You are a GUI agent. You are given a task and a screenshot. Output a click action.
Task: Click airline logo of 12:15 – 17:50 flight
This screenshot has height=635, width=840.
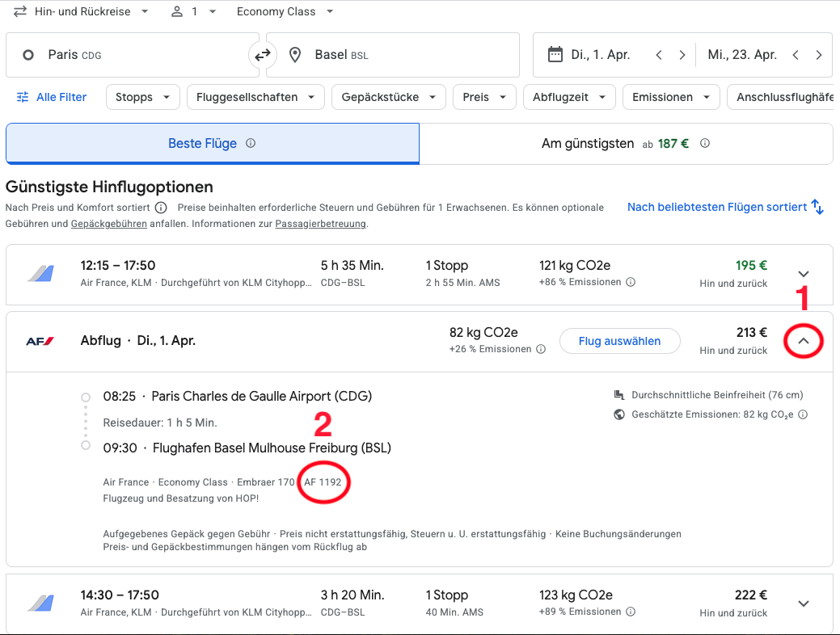[41, 274]
